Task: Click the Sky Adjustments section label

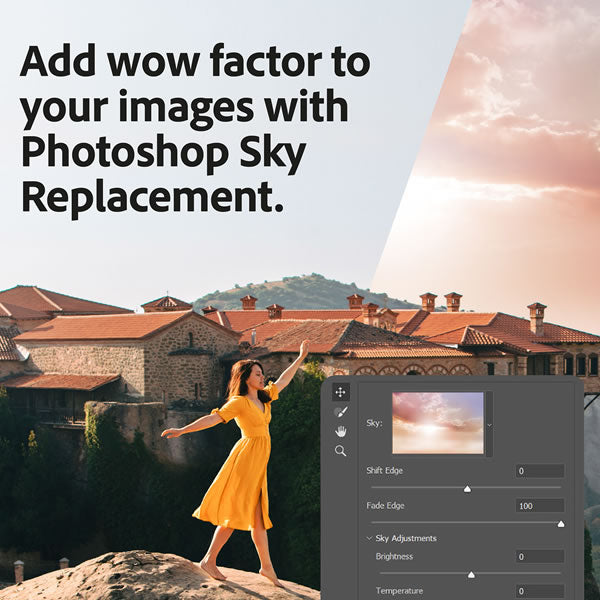Action: tap(406, 538)
